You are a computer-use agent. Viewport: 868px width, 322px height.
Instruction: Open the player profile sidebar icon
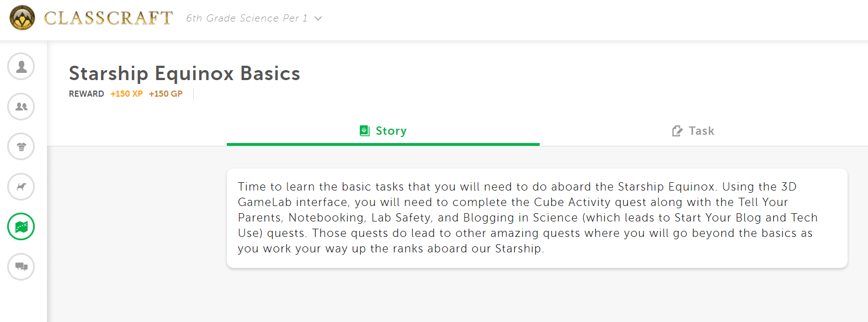pyautogui.click(x=21, y=66)
